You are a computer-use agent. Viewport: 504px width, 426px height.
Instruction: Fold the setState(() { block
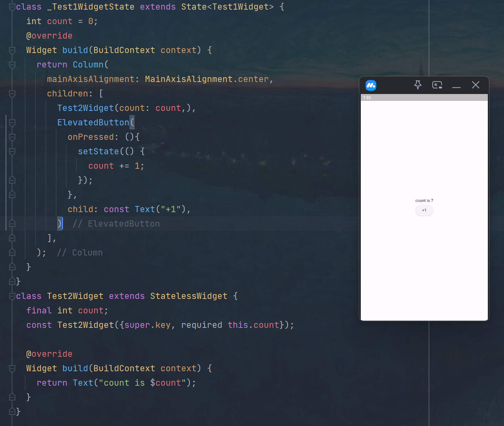pyautogui.click(x=12, y=152)
